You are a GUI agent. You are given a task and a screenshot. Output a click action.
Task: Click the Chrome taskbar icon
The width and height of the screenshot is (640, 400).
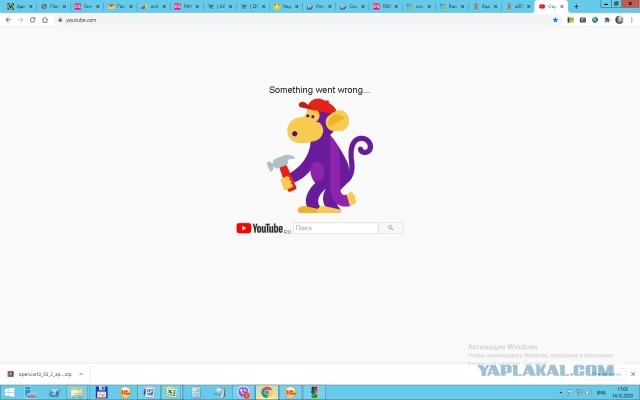tap(267, 393)
